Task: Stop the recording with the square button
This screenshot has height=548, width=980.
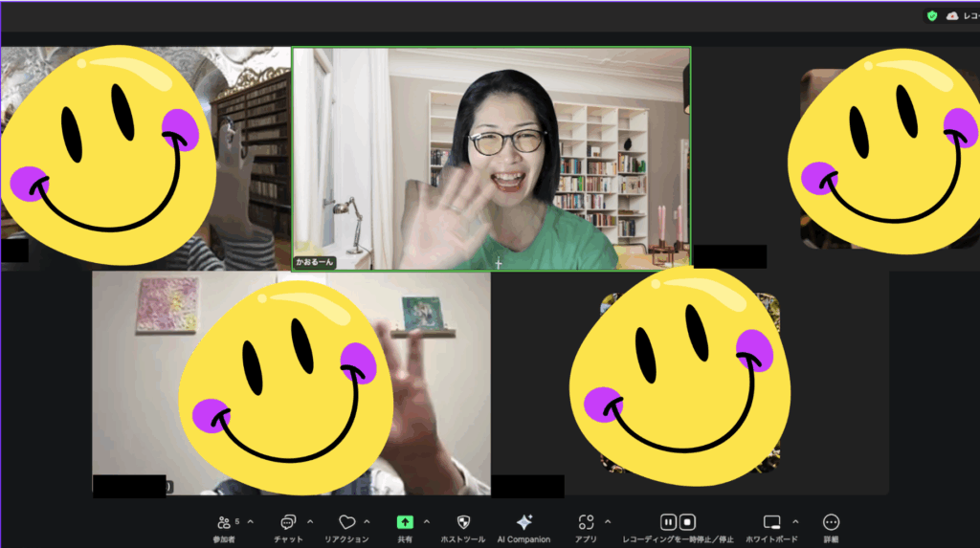Action: click(687, 522)
